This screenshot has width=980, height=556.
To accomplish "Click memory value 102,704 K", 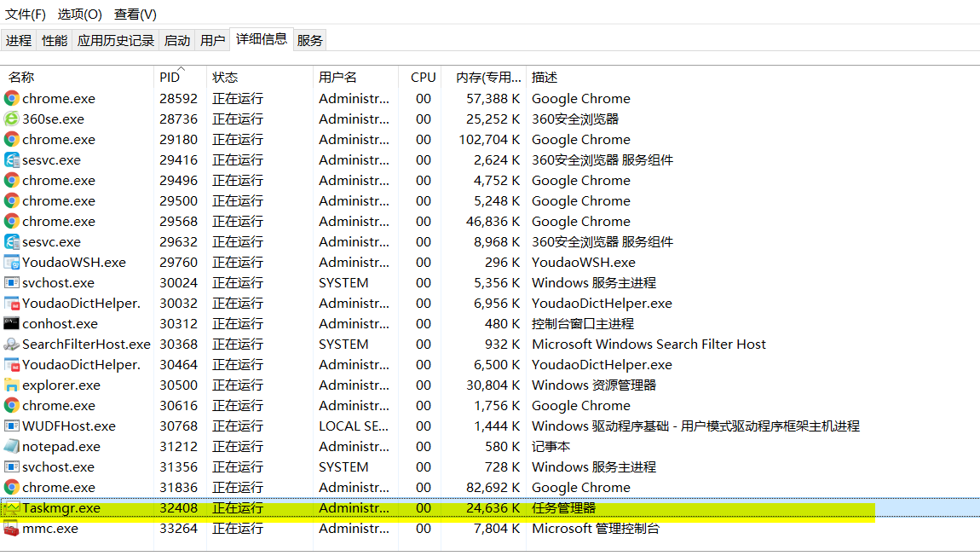I will (x=489, y=140).
